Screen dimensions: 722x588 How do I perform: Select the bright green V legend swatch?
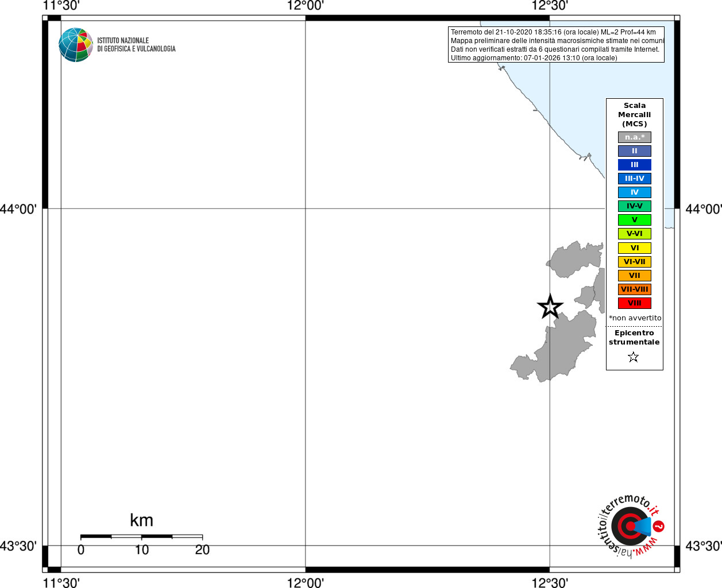[x=635, y=220]
